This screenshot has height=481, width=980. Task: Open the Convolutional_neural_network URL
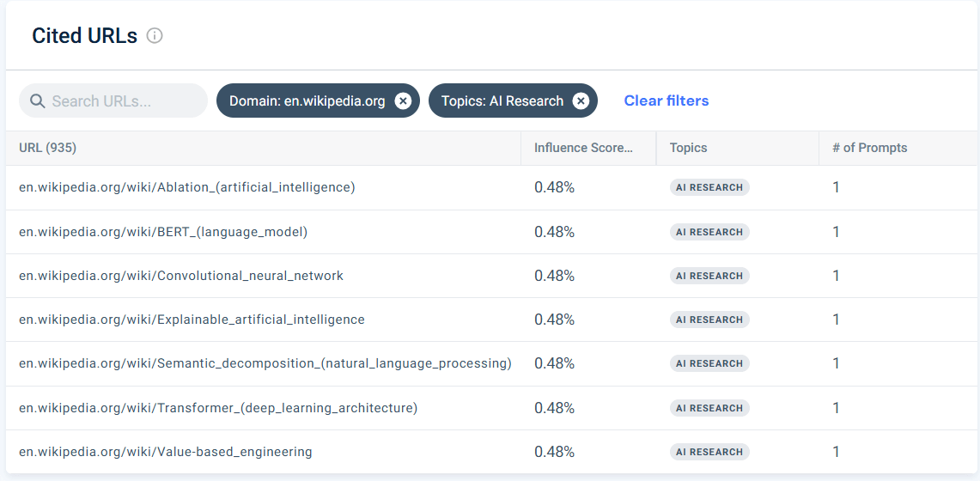pos(181,276)
